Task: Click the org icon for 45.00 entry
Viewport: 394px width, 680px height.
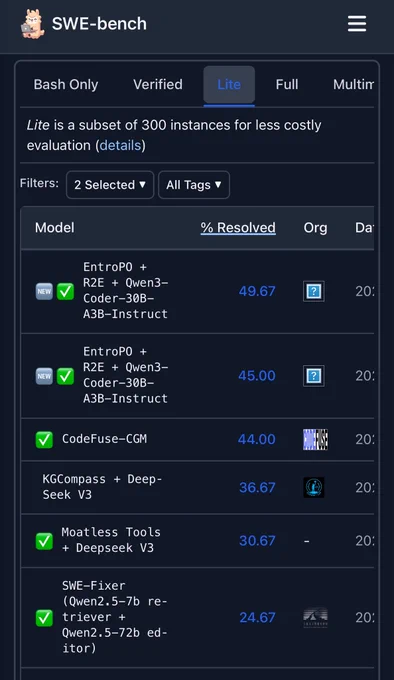Action: (x=314, y=376)
